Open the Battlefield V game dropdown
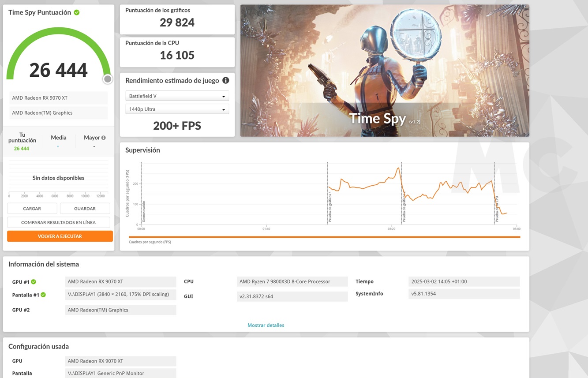The image size is (588, 378). [x=177, y=96]
